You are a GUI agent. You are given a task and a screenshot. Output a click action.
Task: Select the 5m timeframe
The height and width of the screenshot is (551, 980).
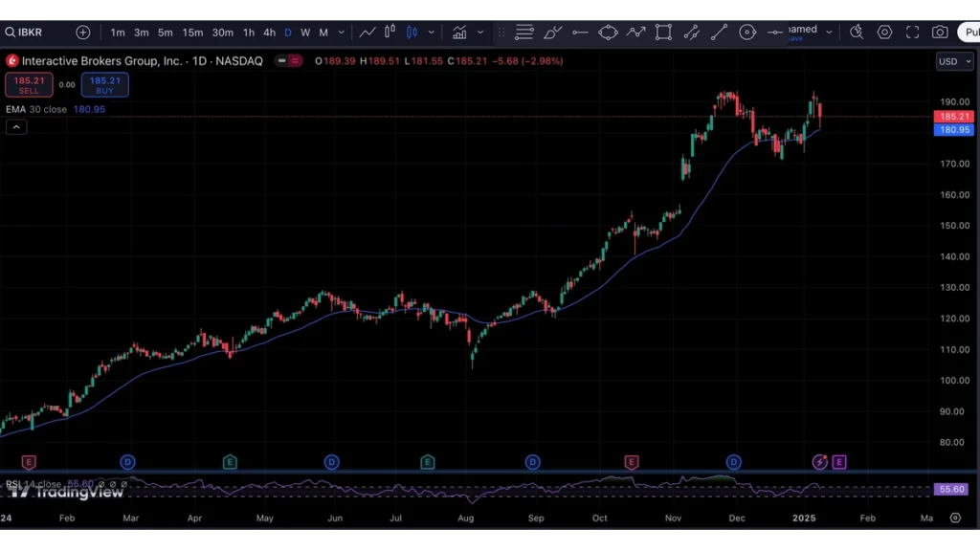click(x=165, y=33)
